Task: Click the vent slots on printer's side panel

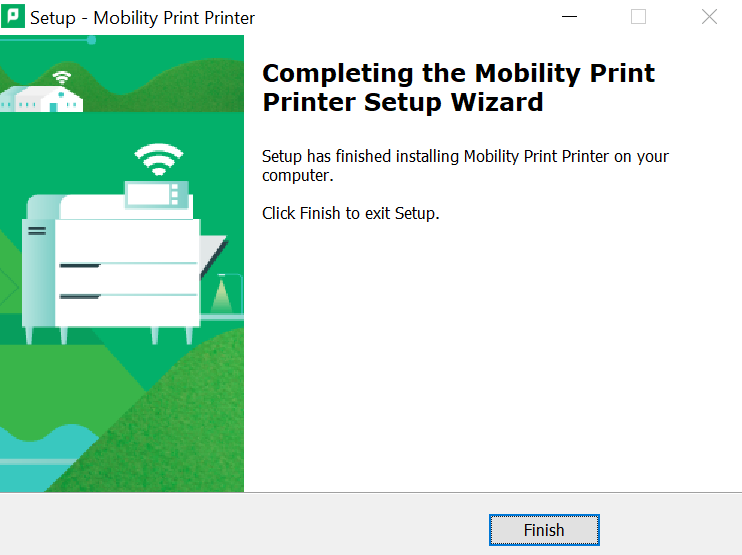Action: pyautogui.click(x=37, y=231)
